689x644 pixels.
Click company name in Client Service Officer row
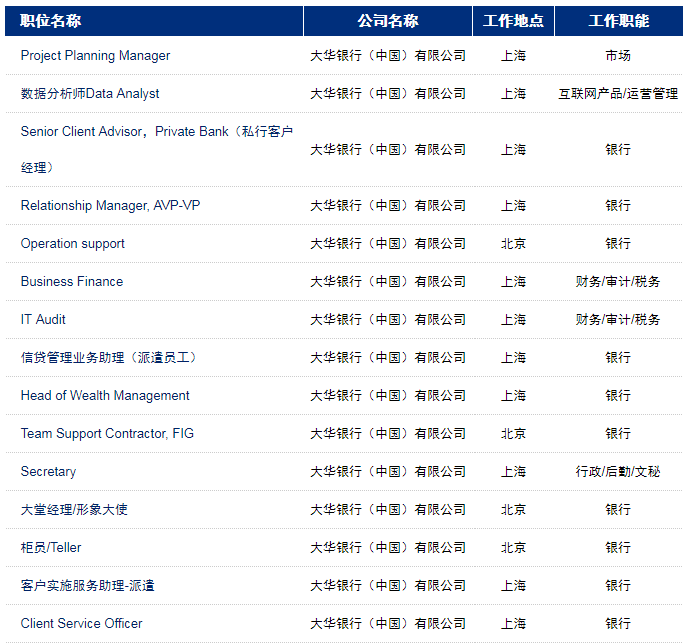coord(388,624)
